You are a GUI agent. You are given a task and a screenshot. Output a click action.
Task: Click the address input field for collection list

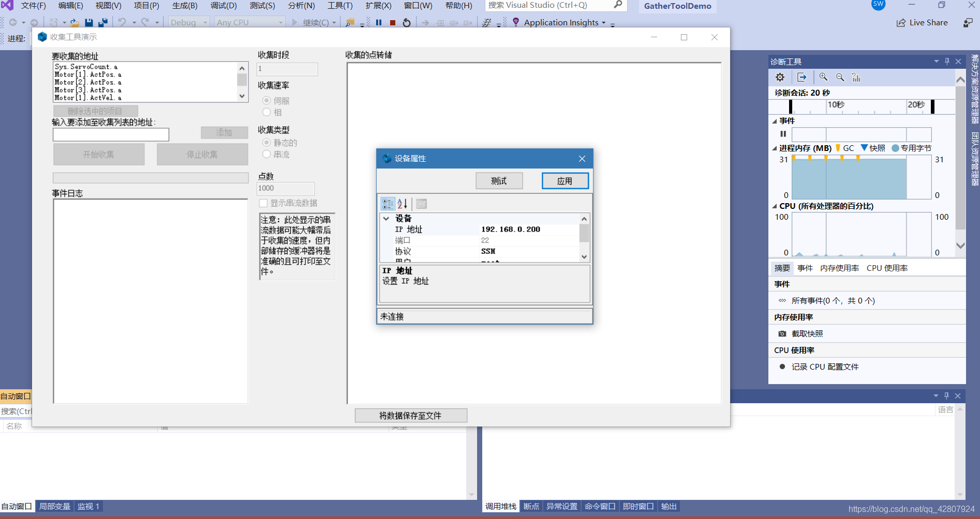point(111,135)
